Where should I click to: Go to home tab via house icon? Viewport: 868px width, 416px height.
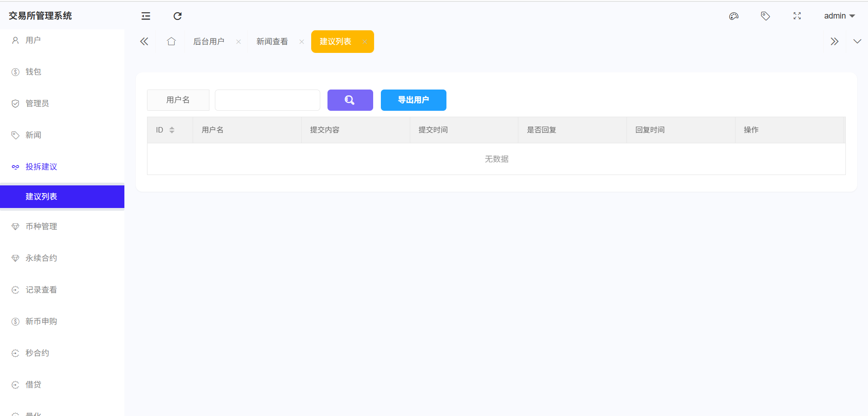click(171, 42)
